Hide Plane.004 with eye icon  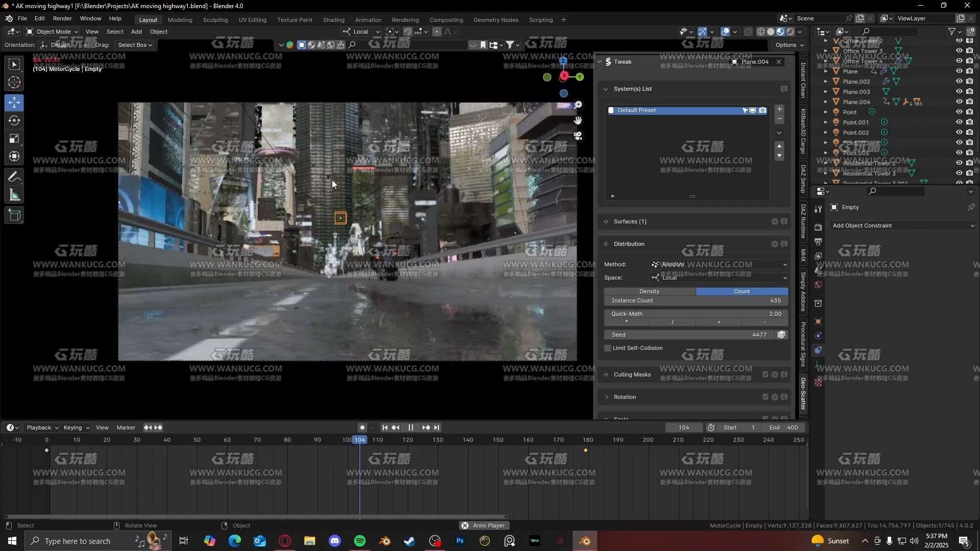959,102
